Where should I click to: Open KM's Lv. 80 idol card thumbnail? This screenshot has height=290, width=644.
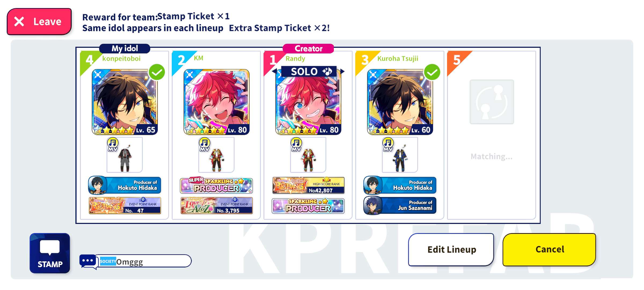[216, 102]
